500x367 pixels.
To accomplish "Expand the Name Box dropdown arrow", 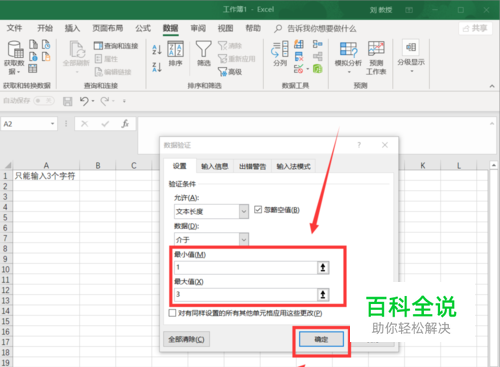I will pos(52,124).
